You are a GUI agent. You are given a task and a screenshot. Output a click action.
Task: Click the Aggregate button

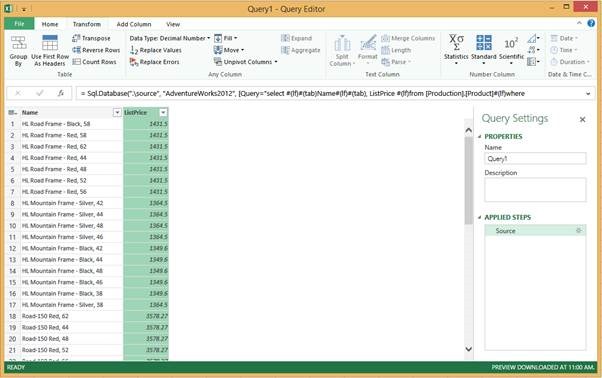point(301,50)
